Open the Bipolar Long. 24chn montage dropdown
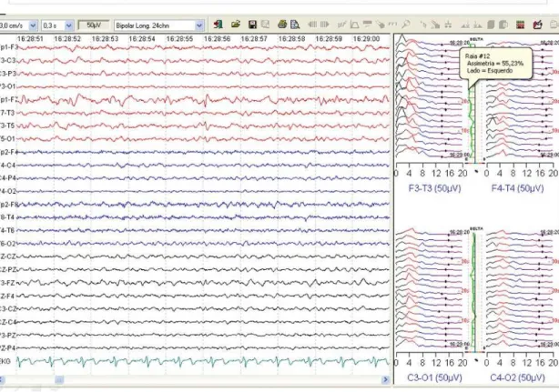The height and width of the screenshot is (392, 559). click(x=199, y=25)
